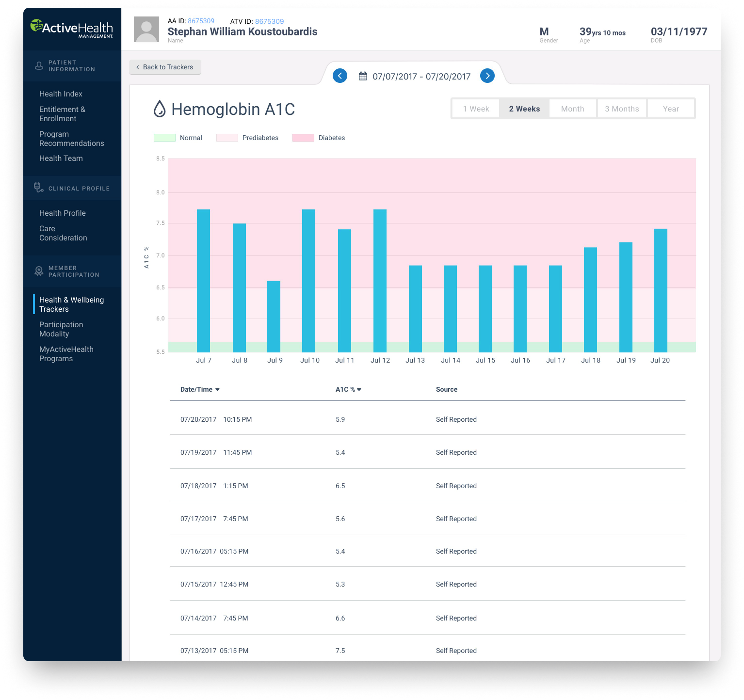Click the Hemoglobin A1C droplet icon
This screenshot has width=744, height=700.
click(160, 109)
